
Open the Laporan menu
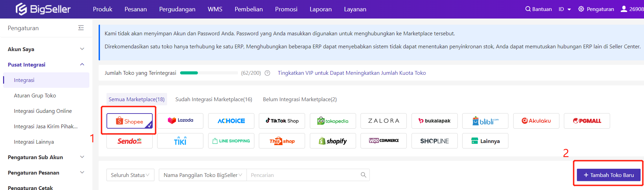click(321, 9)
